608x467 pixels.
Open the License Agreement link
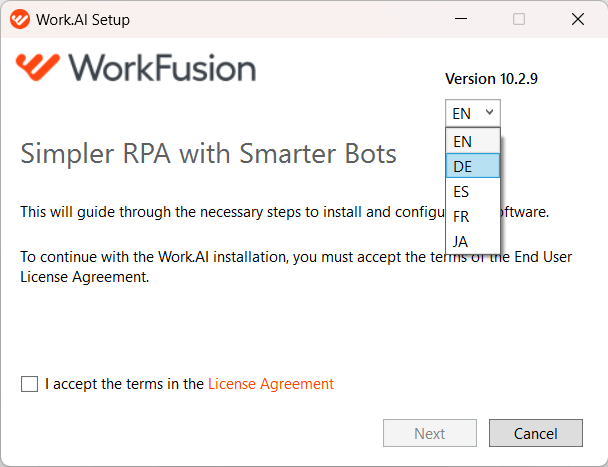point(271,384)
